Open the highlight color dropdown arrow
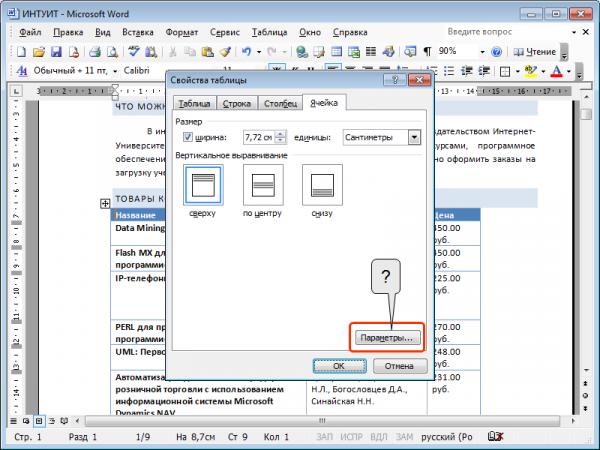The width and height of the screenshot is (600, 450). (543, 72)
